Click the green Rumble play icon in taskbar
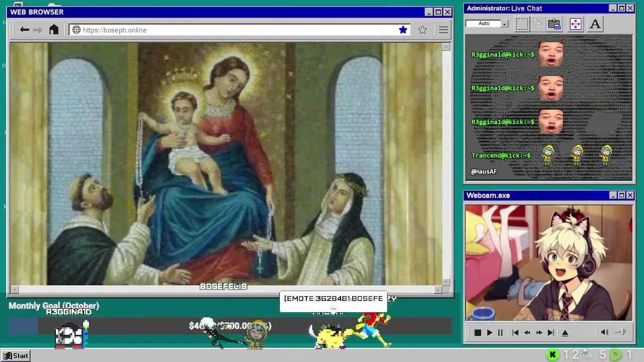The width and height of the screenshot is (644, 362). [x=616, y=355]
